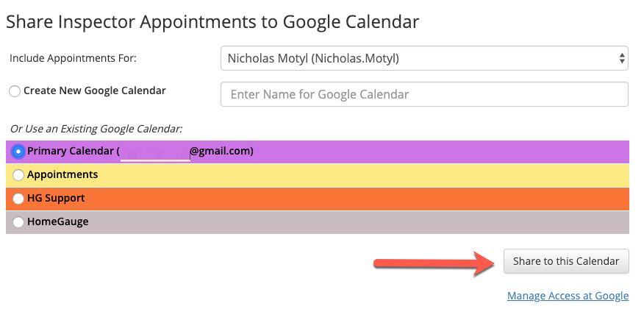Click the Share Inspector Appointments heading
This screenshot has width=644, height=323.
click(212, 21)
